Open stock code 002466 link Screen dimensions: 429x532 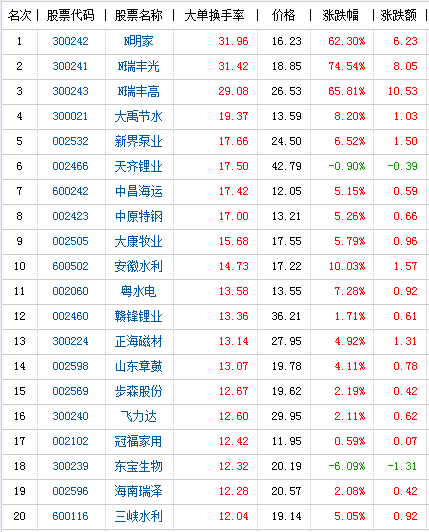pyautogui.click(x=70, y=166)
